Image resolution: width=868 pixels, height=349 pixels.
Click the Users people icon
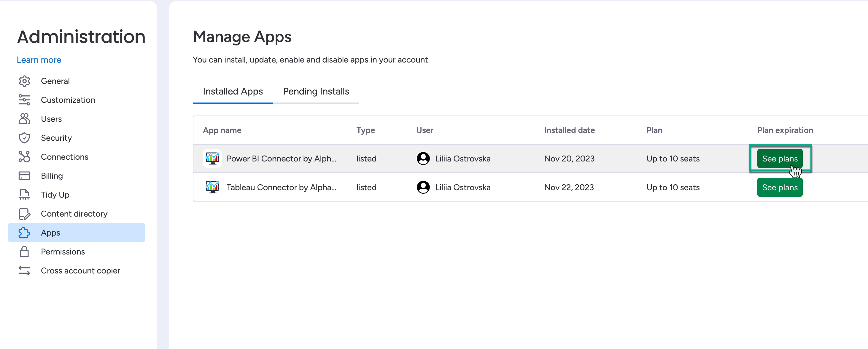click(24, 119)
